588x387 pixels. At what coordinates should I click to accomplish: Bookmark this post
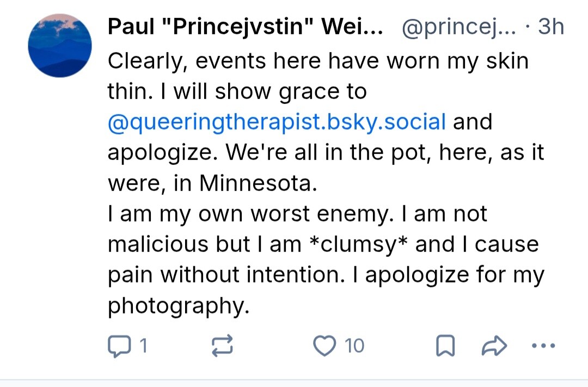(445, 346)
